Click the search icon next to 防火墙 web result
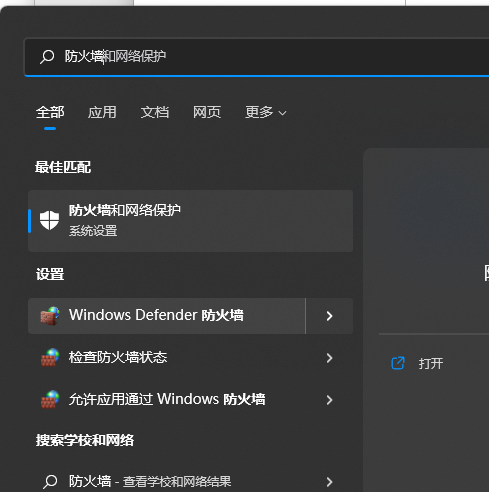The width and height of the screenshot is (489, 492). 50,482
